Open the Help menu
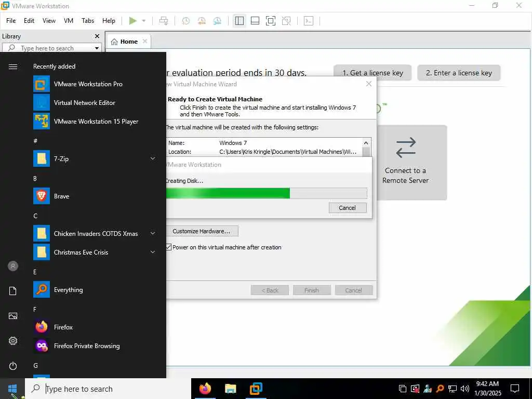The image size is (532, 399). (x=109, y=21)
